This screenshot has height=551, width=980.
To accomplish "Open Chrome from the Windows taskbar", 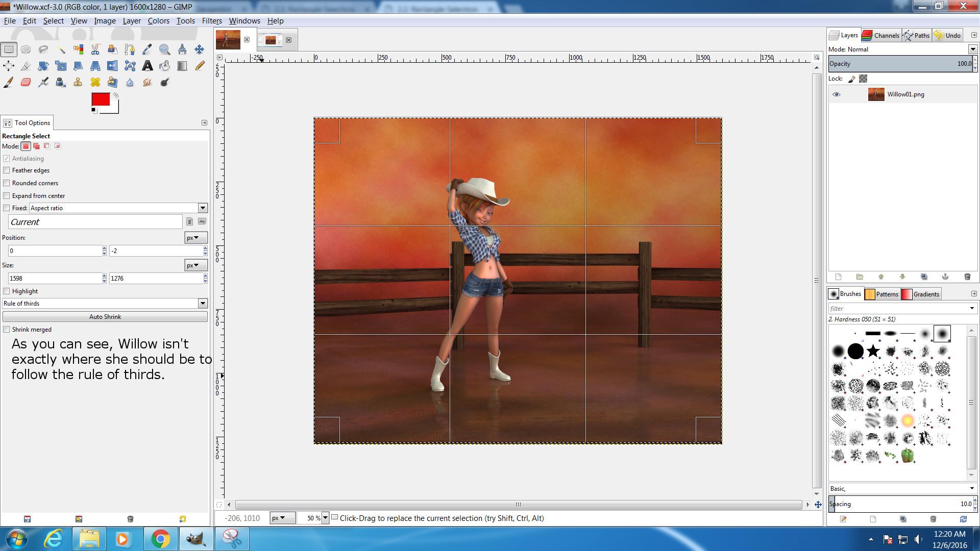I will click(160, 539).
